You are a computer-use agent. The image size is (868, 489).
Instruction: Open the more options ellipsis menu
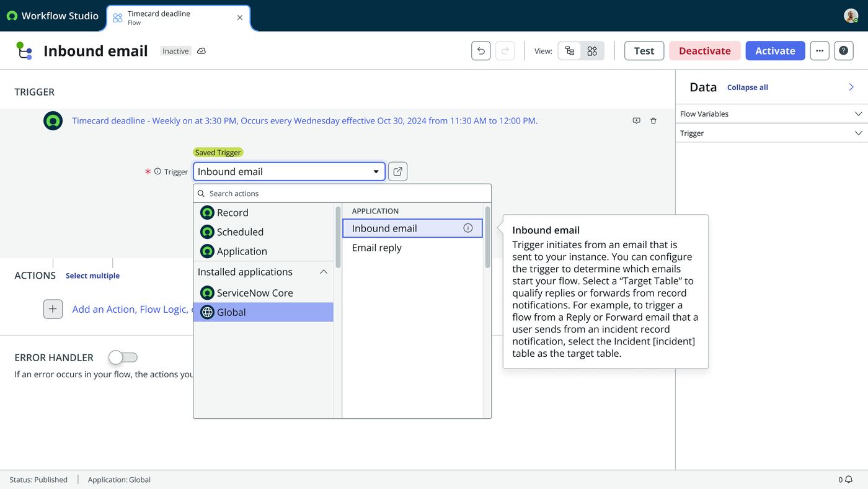820,51
